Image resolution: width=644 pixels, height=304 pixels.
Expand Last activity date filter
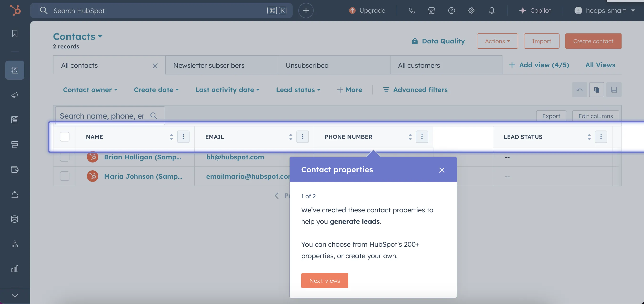coord(227,90)
